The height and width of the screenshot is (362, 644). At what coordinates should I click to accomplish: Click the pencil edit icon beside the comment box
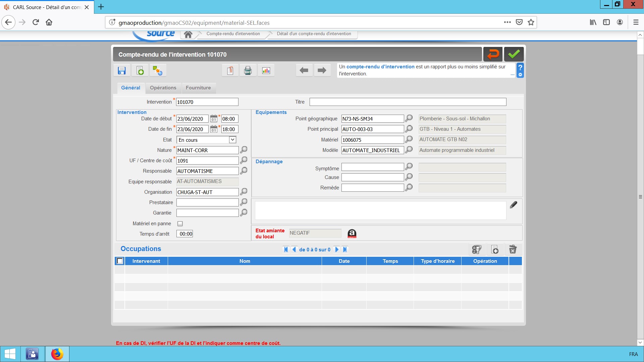513,205
